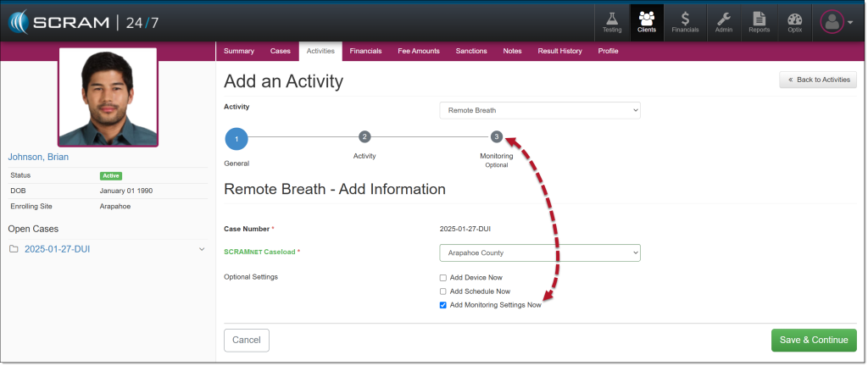Click the Save & Continue button
This screenshot has height=366, width=868.
(x=813, y=340)
